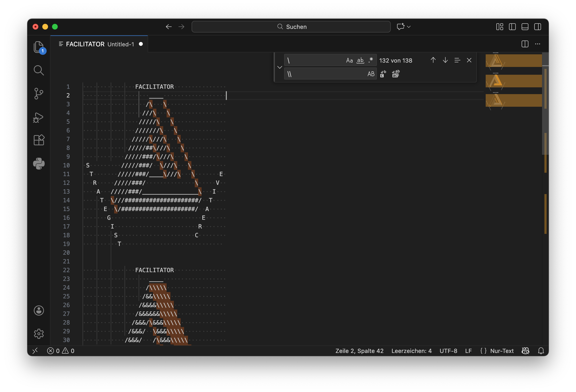Click Nur-Text language mode in status bar
576x392 pixels.
point(502,351)
